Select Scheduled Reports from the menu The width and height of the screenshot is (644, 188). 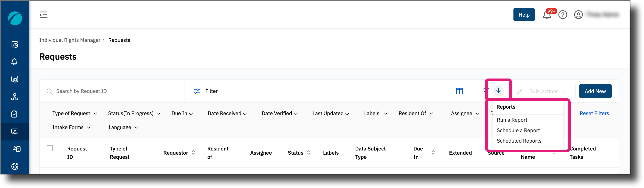pyautogui.click(x=519, y=141)
